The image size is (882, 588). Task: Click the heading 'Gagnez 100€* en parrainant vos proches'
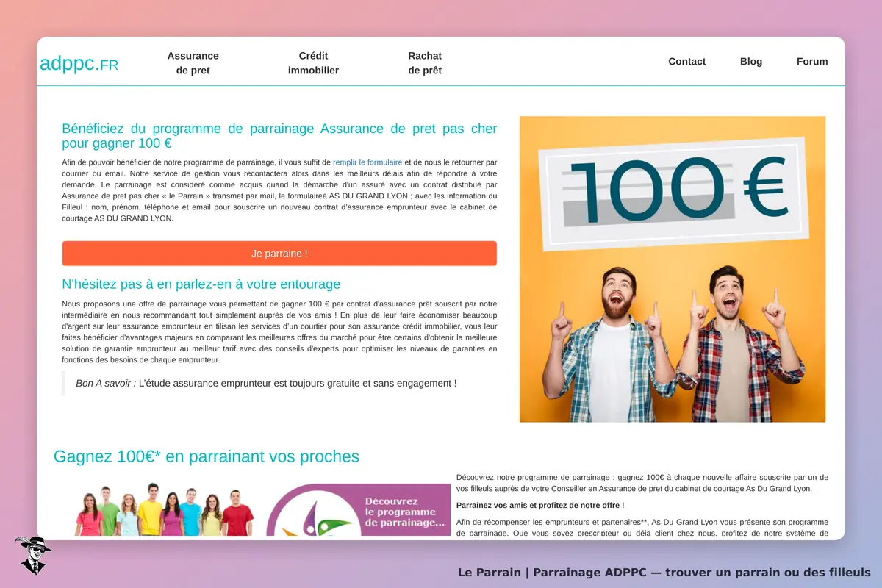point(207,456)
